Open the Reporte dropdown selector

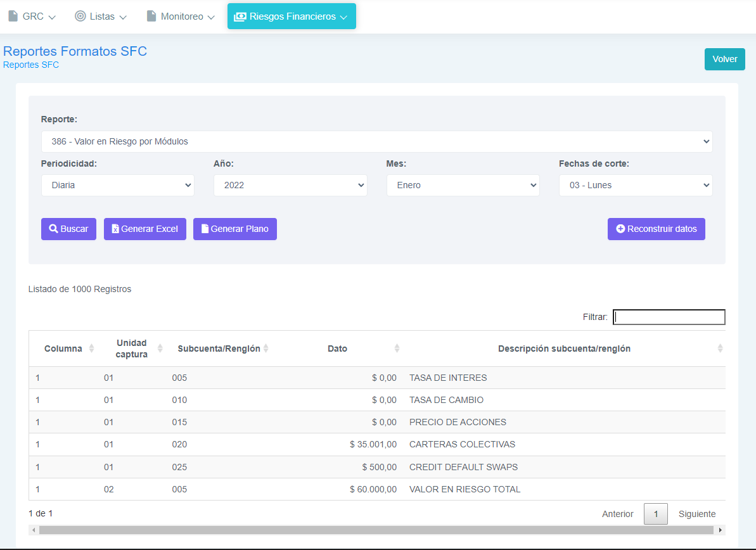376,142
